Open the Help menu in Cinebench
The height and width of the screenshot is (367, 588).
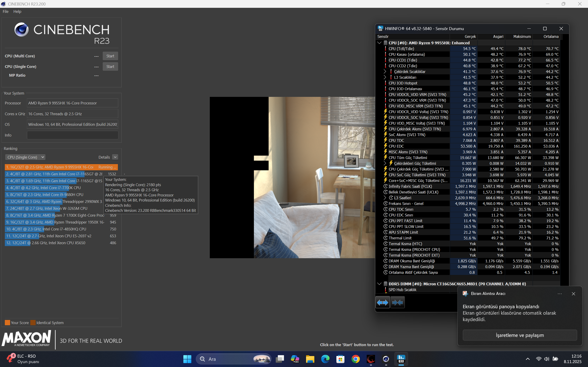[x=17, y=11]
